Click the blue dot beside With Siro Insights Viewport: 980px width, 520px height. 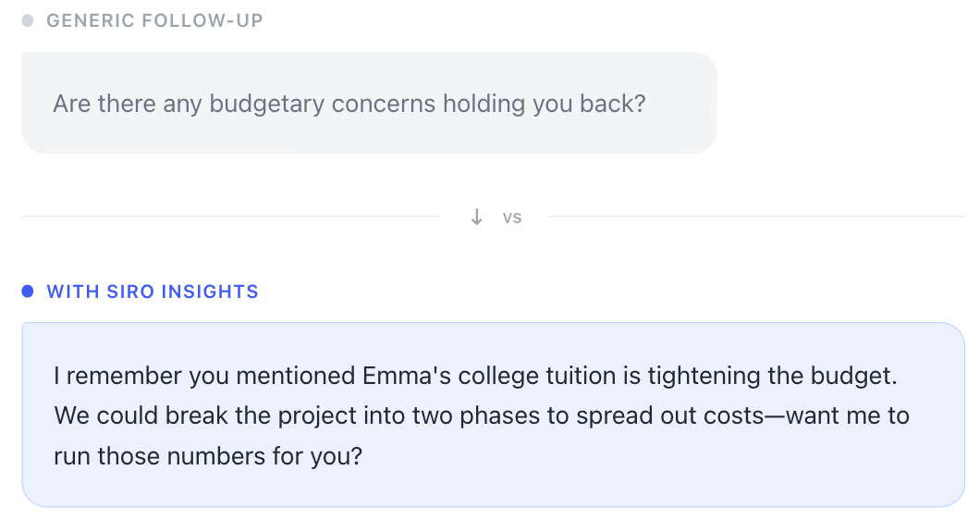[28, 291]
